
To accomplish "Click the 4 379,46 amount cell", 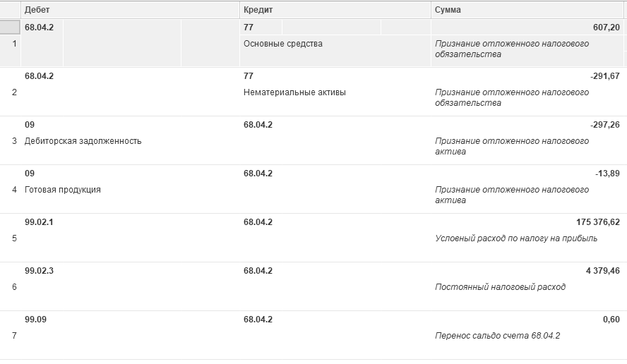I will (602, 271).
